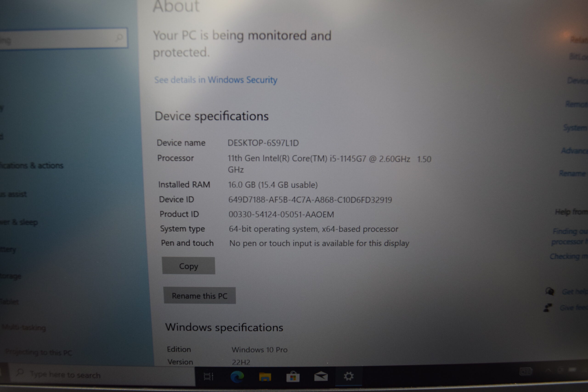Viewport: 588px width, 392px height.
Task: Open Tablet settings page
Action: (x=9, y=302)
